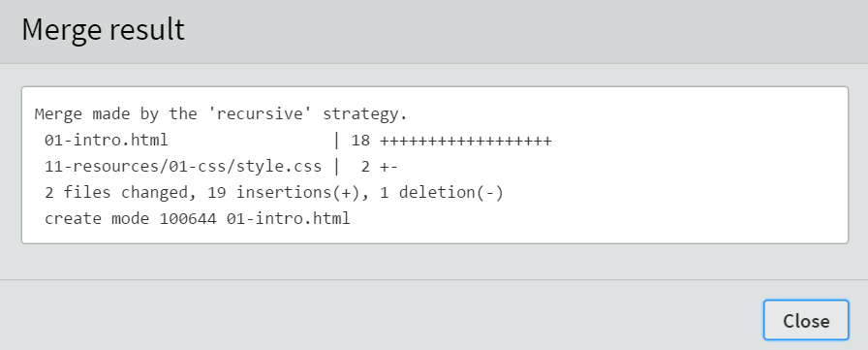Select the 01-intro.html filename in the diffstat row

tap(106, 141)
